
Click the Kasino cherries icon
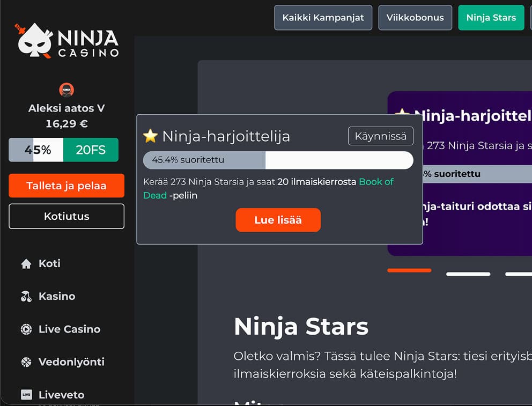pos(26,297)
